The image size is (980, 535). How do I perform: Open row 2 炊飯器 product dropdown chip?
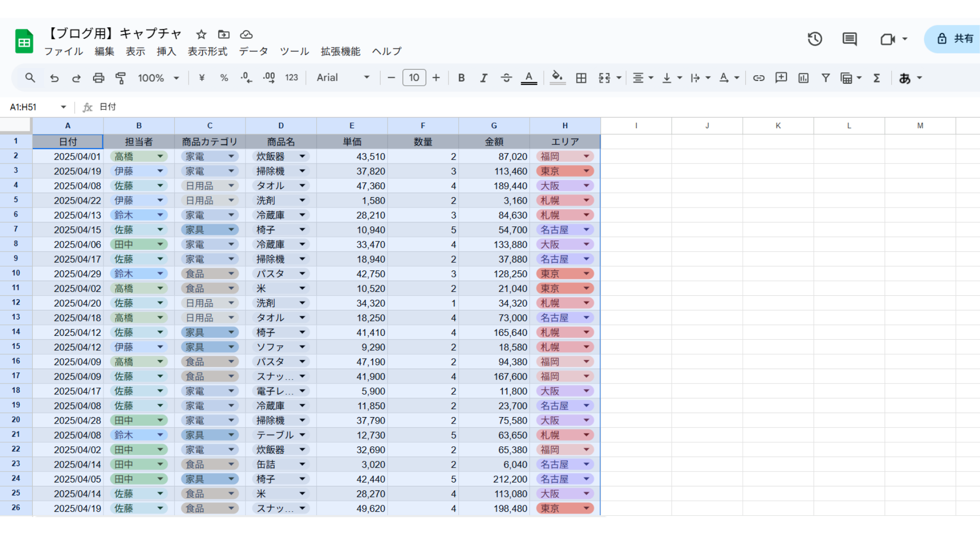(x=281, y=157)
